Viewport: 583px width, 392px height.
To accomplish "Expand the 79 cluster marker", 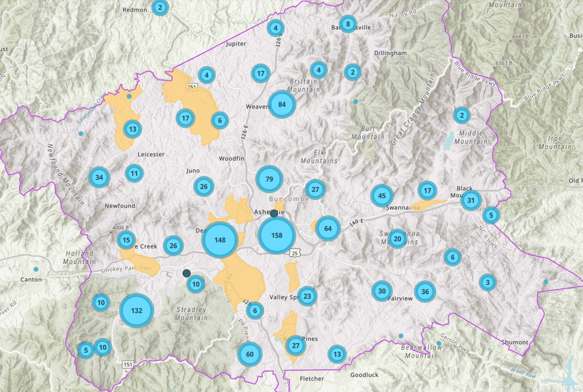I will tap(269, 179).
